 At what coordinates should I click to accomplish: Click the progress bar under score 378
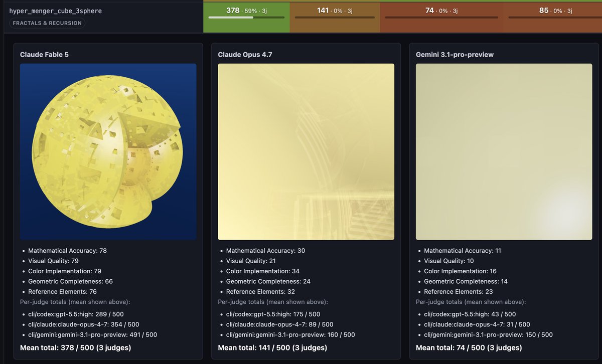tap(246, 17)
